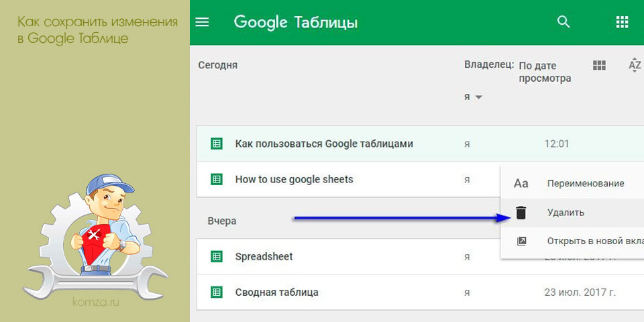The height and width of the screenshot is (322, 644).
Task: Click owner я in Сводная таблица row
Action: [x=467, y=293]
